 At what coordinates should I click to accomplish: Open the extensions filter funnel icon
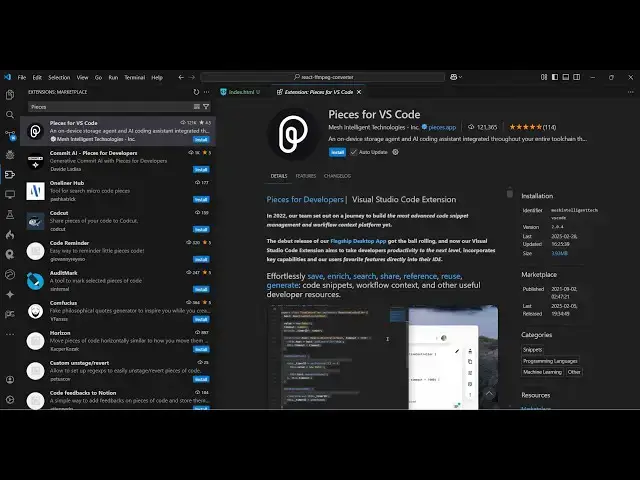pos(206,107)
